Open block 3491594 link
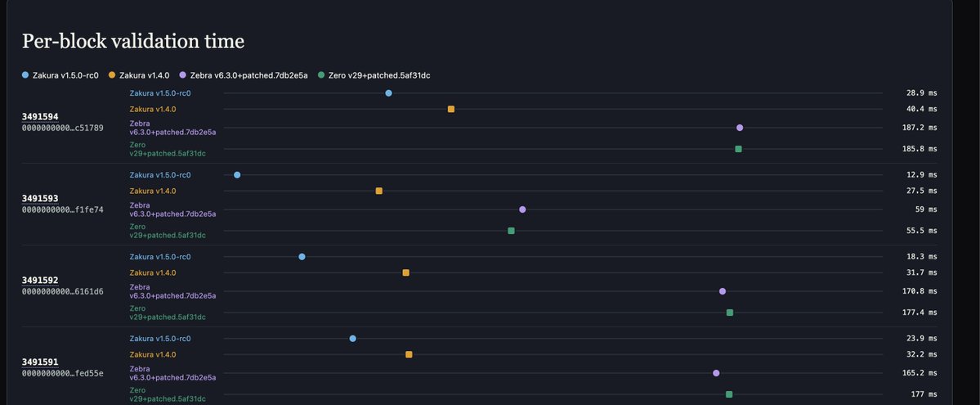The image size is (980, 405). pyautogui.click(x=40, y=116)
